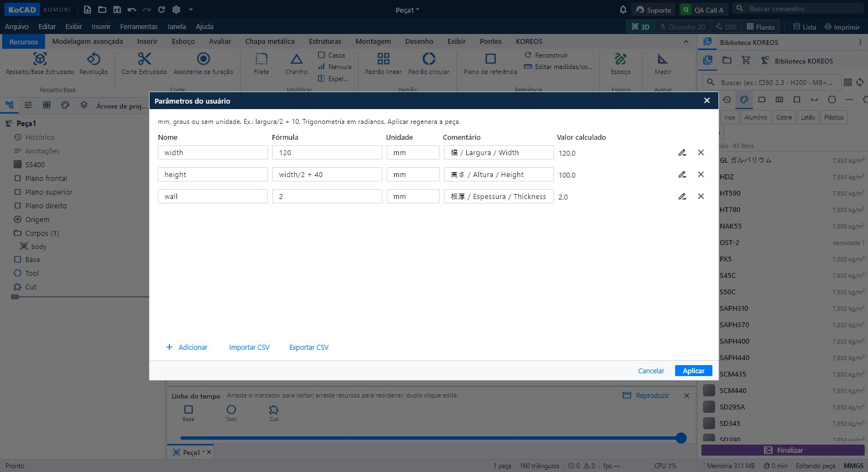Click the Medir tool
This screenshot has height=472, width=868.
[x=663, y=64]
